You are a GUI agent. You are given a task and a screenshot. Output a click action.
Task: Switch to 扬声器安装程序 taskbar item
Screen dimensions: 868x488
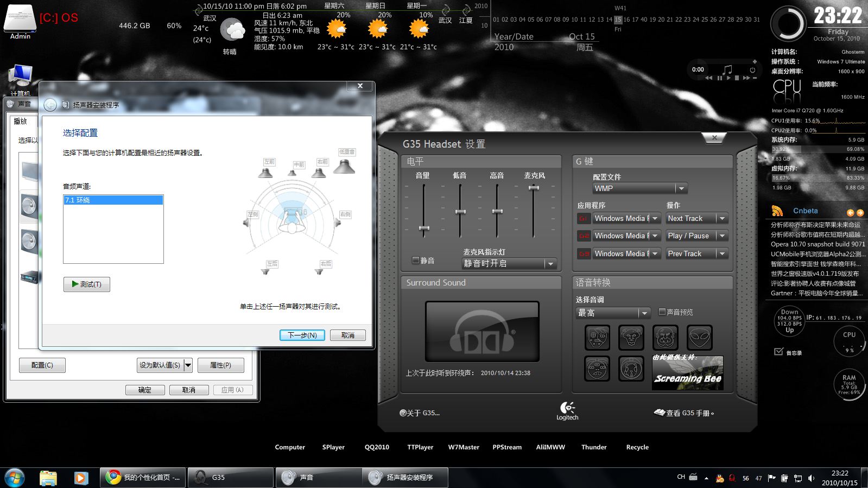[x=406, y=478]
